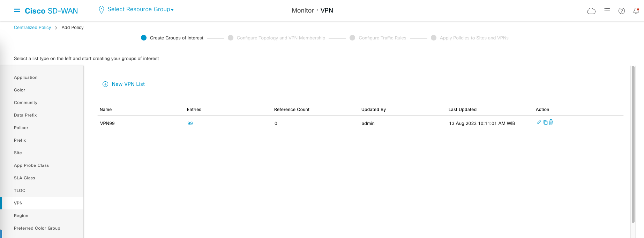Copy the VPN99 list entry
Viewport: 644px width, 238px height.
545,122
